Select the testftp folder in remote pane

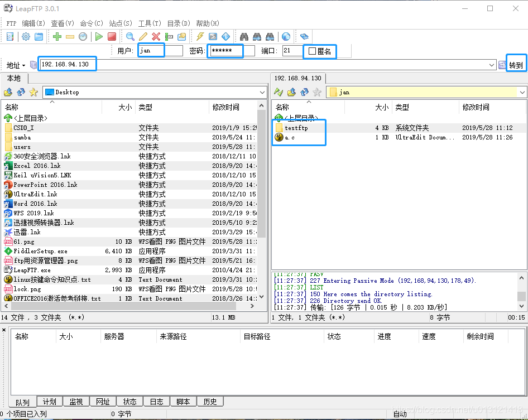pyautogui.click(x=296, y=128)
